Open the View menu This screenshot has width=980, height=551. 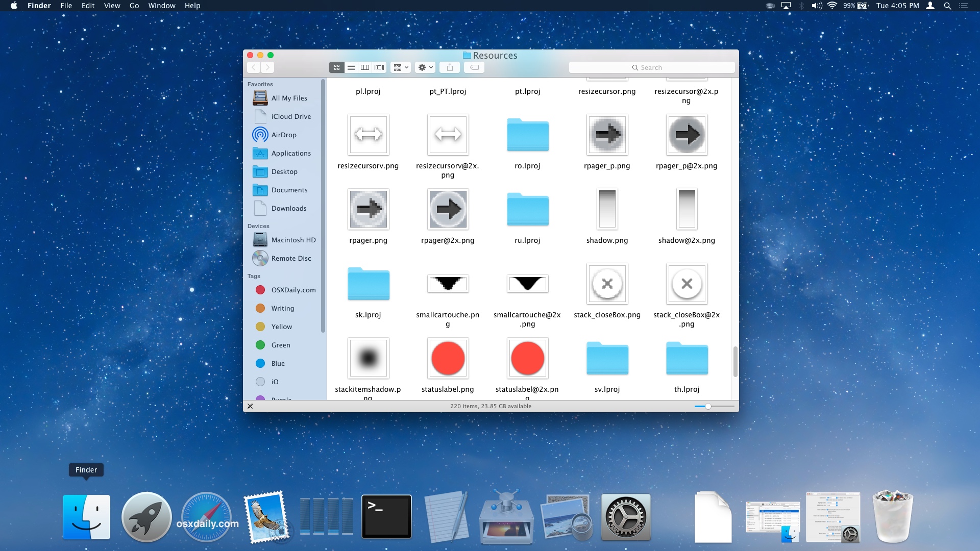pos(112,6)
